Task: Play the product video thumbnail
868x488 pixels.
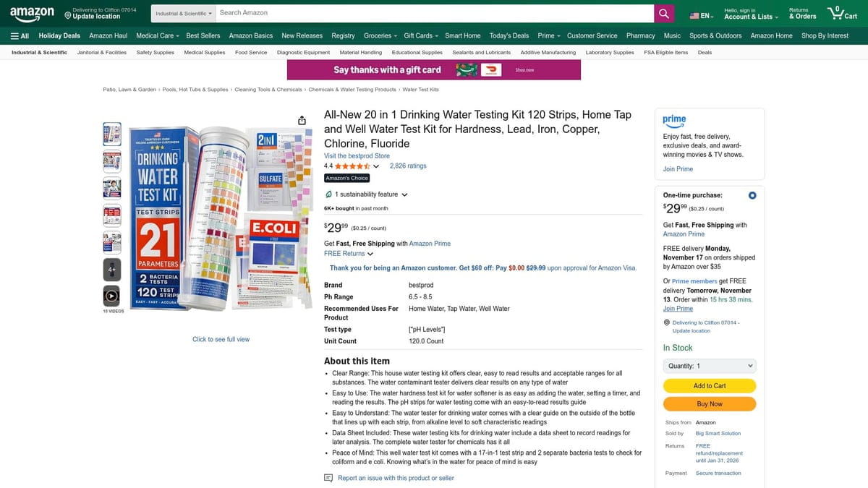Action: click(111, 296)
